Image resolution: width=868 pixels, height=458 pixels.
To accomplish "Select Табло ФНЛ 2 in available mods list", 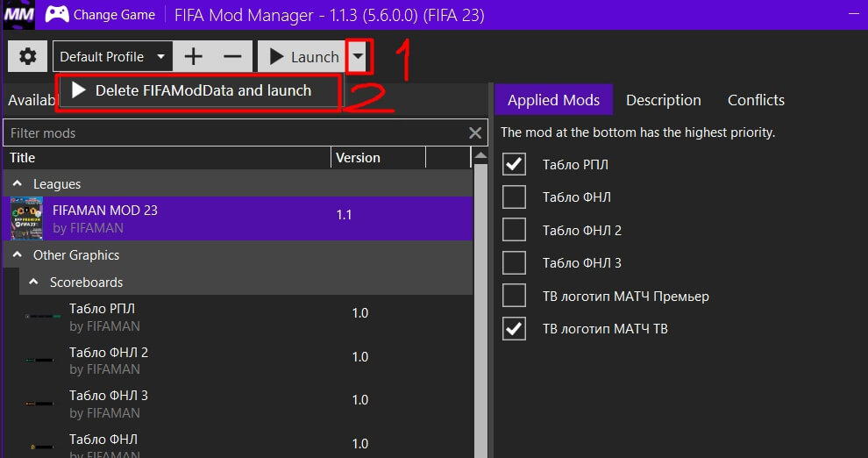I will (x=109, y=352).
